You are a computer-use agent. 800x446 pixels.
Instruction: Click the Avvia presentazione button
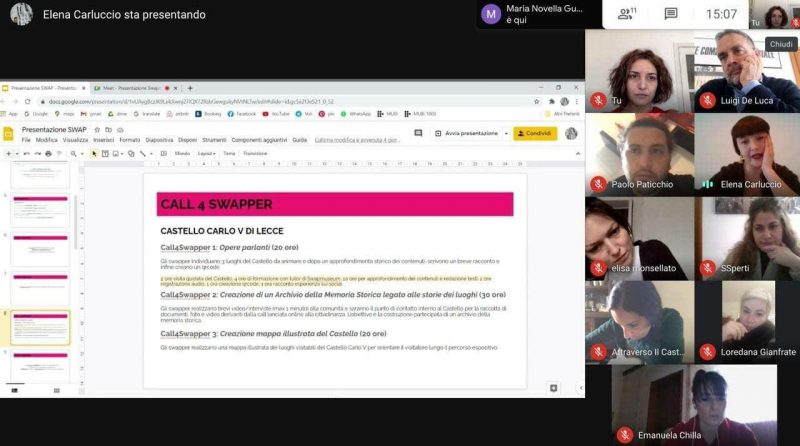466,133
